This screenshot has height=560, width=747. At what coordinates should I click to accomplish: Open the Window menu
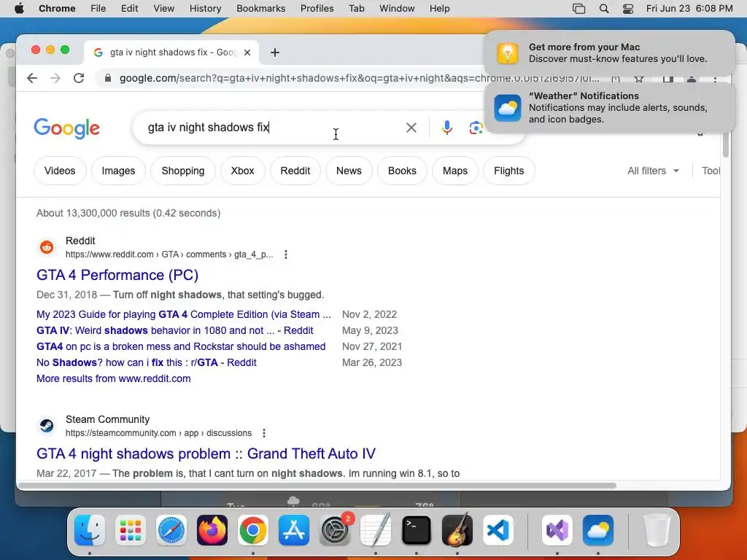397,9
